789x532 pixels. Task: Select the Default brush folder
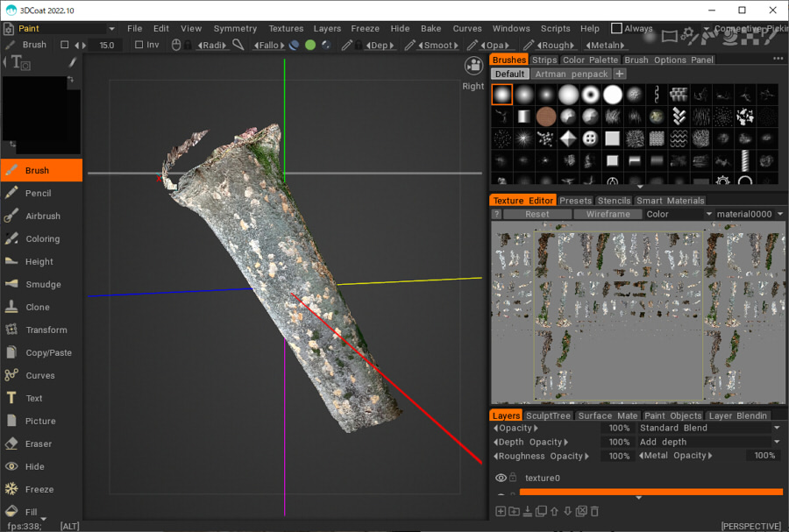pyautogui.click(x=509, y=74)
